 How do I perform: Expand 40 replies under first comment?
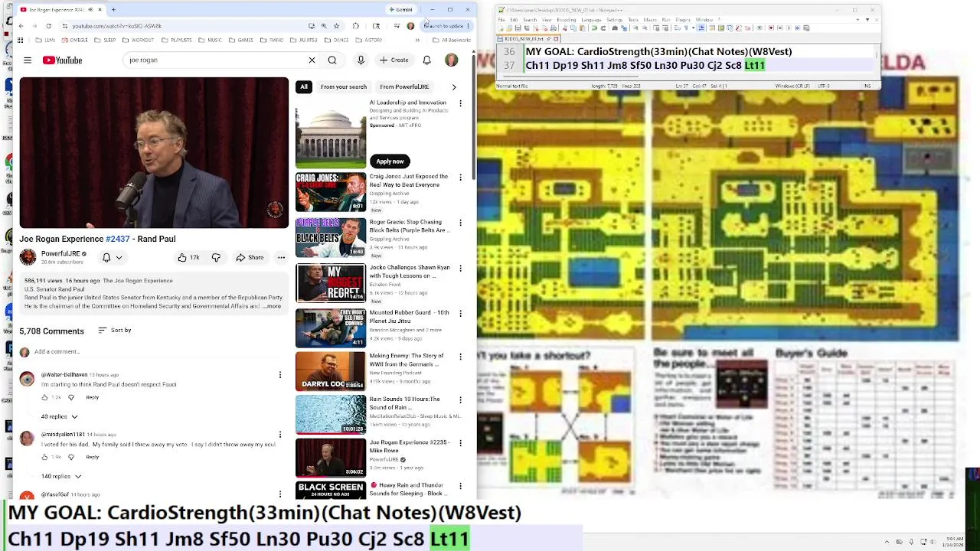(59, 416)
